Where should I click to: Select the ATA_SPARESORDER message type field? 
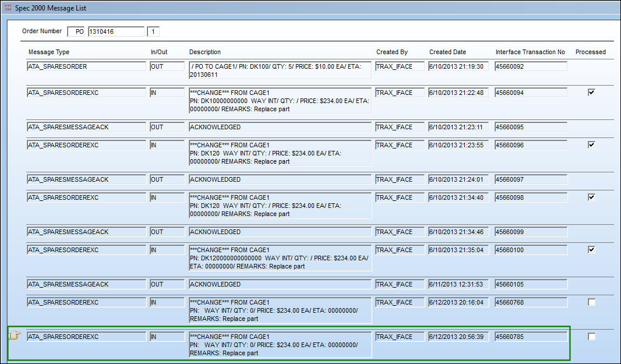pos(86,66)
